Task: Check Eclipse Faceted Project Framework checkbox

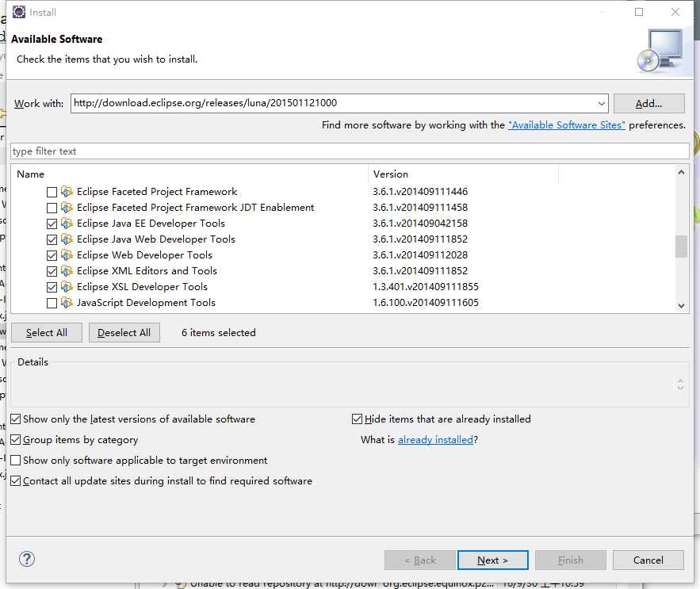Action: pos(52,192)
